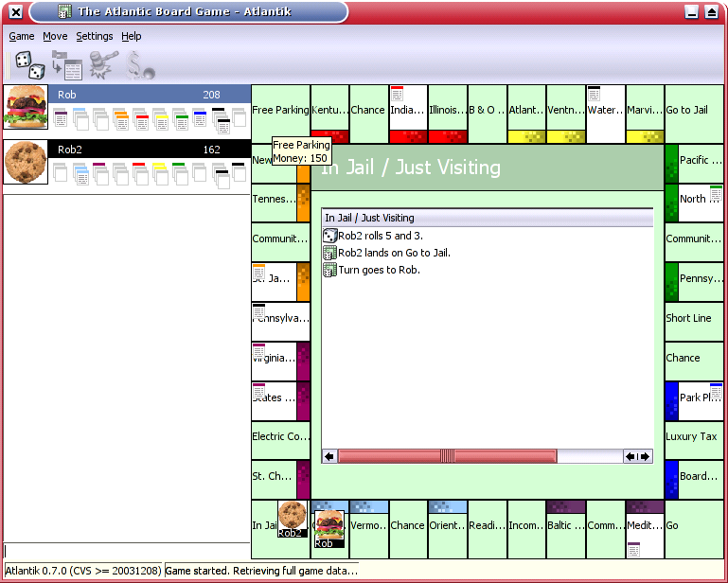The image size is (728, 583).
Task: Click the jail ball-and-chain toolbar icon
Action: click(x=141, y=65)
